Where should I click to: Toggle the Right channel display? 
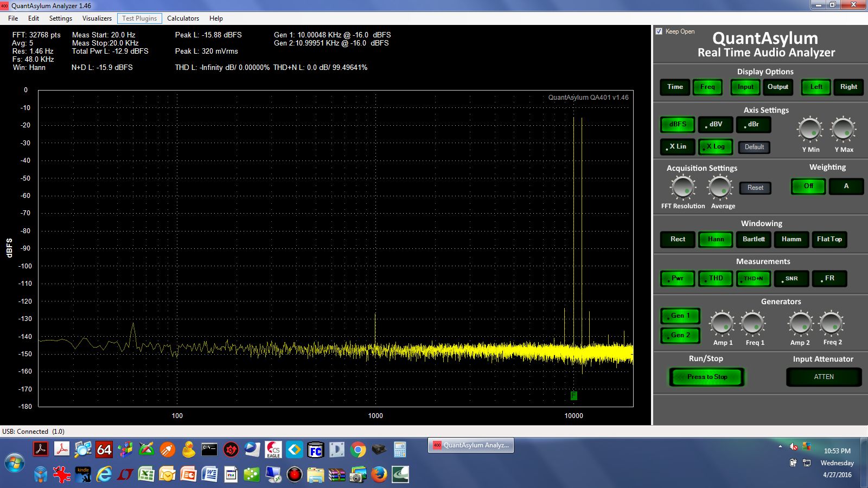pos(848,87)
